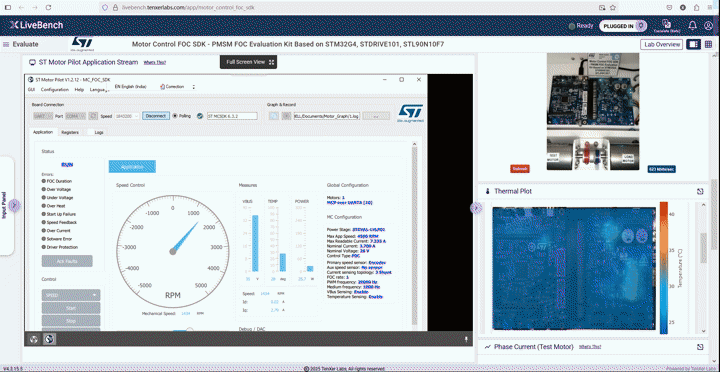Viewport: 720px width, 372px height.
Task: Collapse the right panel with purple arrow
Action: [x=475, y=208]
